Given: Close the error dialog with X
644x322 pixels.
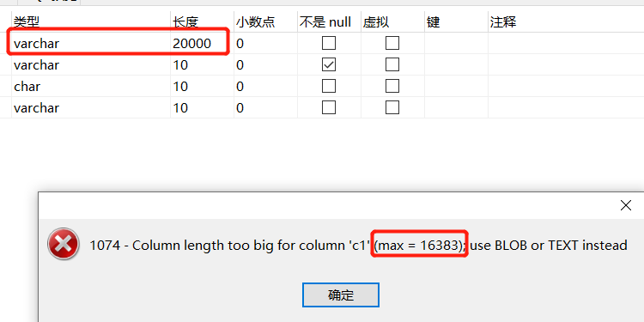Looking at the screenshot, I should point(625,205).
